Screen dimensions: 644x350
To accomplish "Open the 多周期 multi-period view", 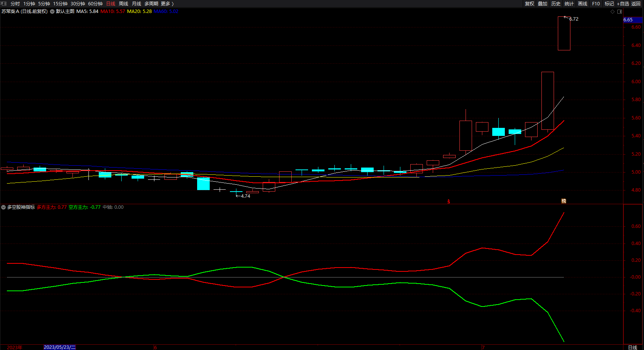I will click(x=151, y=3).
